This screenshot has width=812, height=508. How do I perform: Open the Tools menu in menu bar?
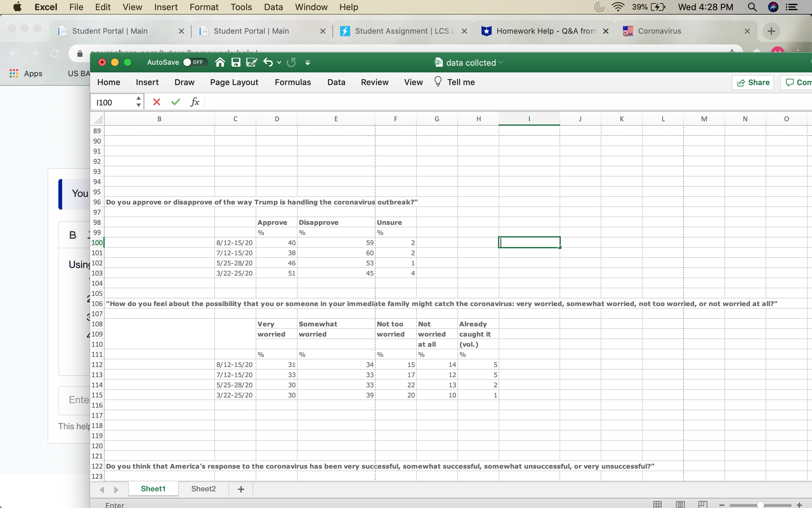241,7
